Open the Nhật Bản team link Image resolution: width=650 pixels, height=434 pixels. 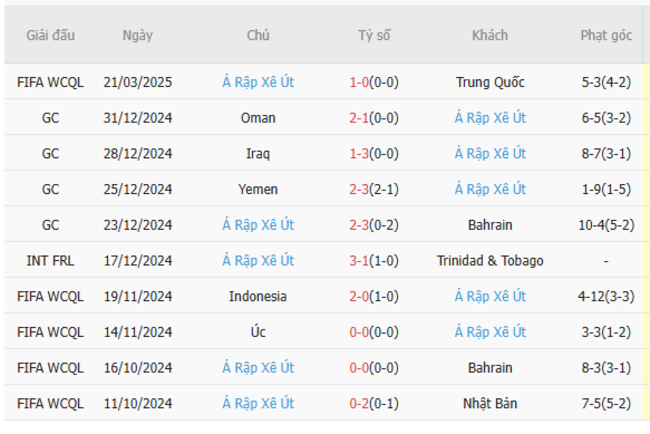[x=490, y=404]
